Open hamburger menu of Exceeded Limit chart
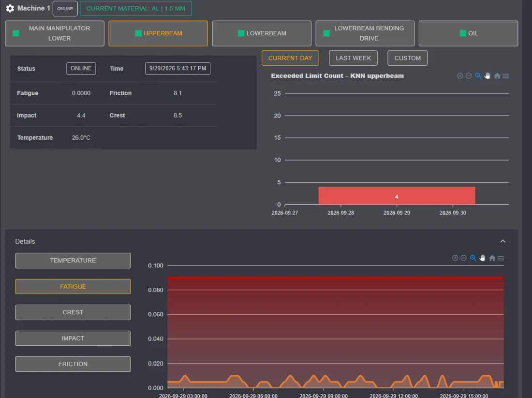 (x=506, y=76)
